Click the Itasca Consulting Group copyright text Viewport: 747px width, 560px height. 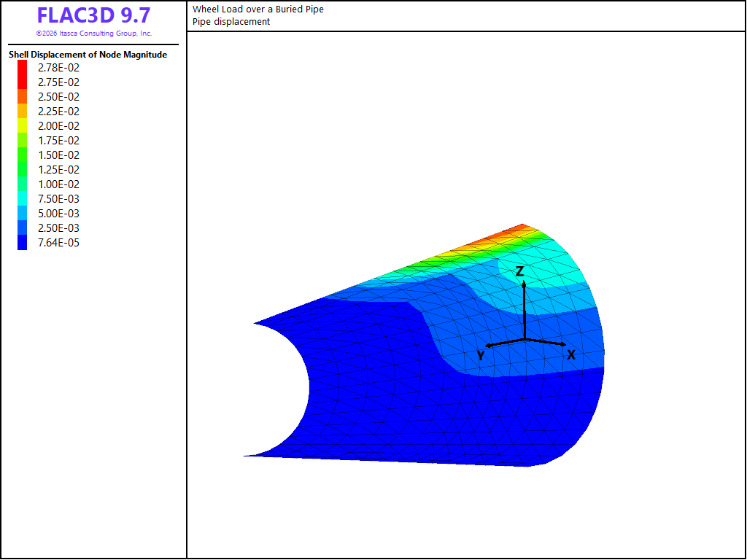tap(94, 34)
